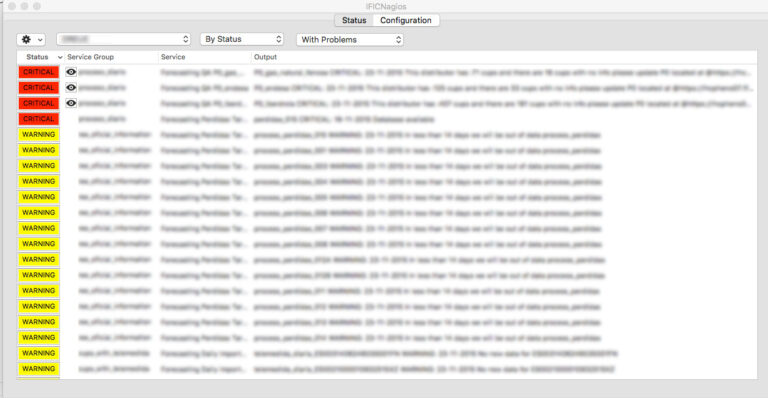This screenshot has height=398, width=768.
Task: Click the Output column header
Action: pos(265,57)
